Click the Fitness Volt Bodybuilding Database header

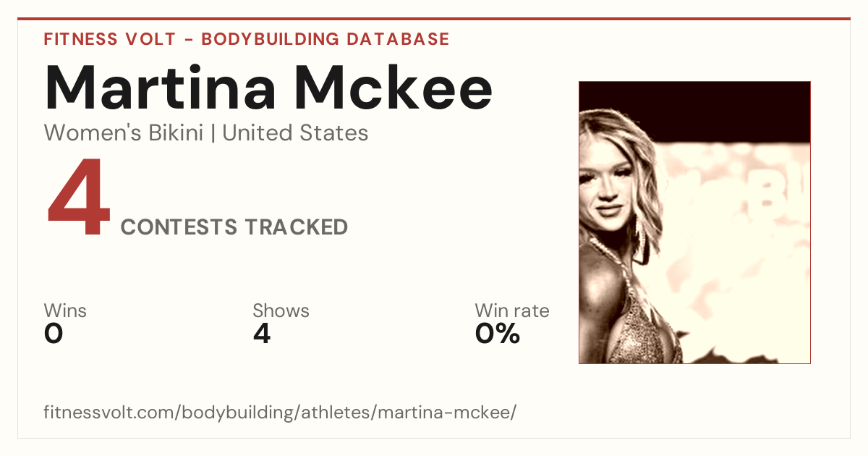click(x=247, y=39)
